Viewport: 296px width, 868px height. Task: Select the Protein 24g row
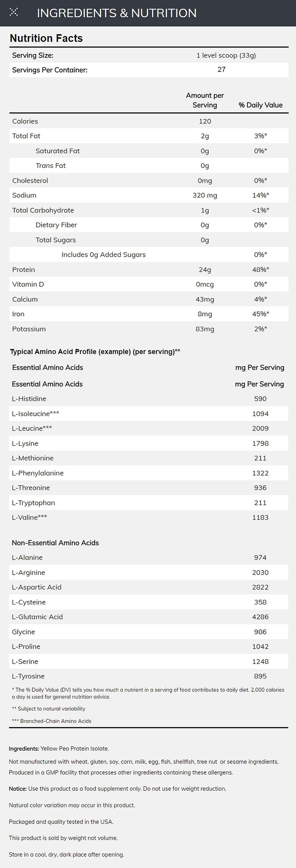click(149, 269)
